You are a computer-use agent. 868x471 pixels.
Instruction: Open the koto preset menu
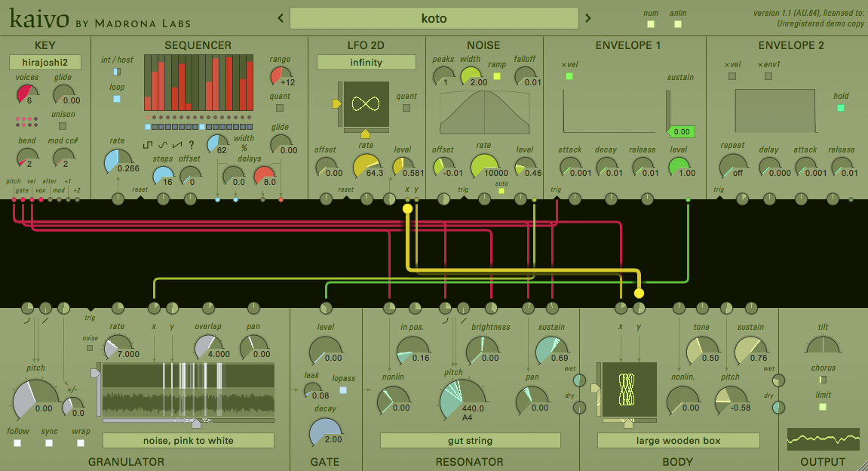click(x=434, y=18)
